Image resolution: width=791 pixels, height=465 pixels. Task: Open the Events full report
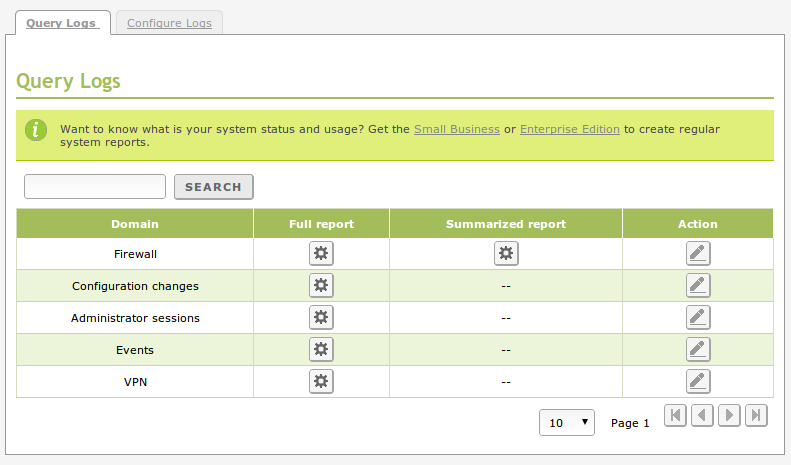[321, 350]
